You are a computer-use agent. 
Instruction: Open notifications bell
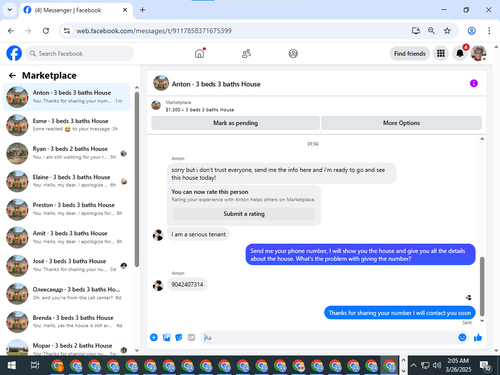460,53
